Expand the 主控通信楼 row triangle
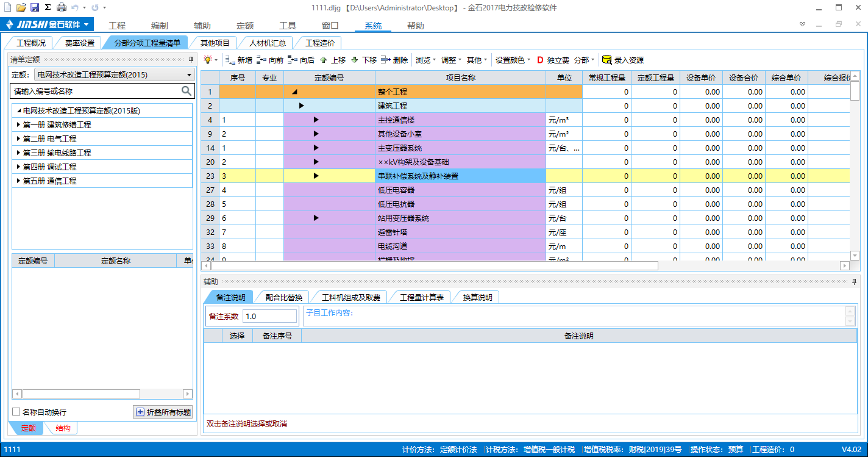 coord(316,120)
